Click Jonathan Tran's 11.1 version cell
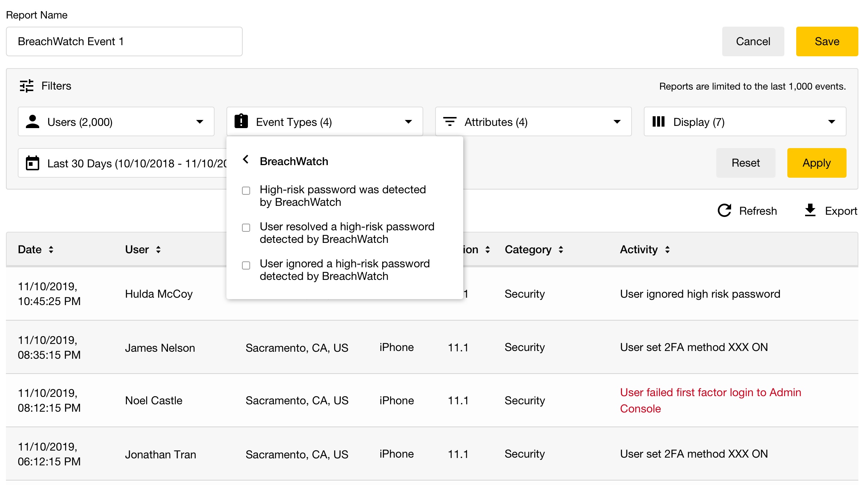The image size is (868, 485). coord(458,454)
